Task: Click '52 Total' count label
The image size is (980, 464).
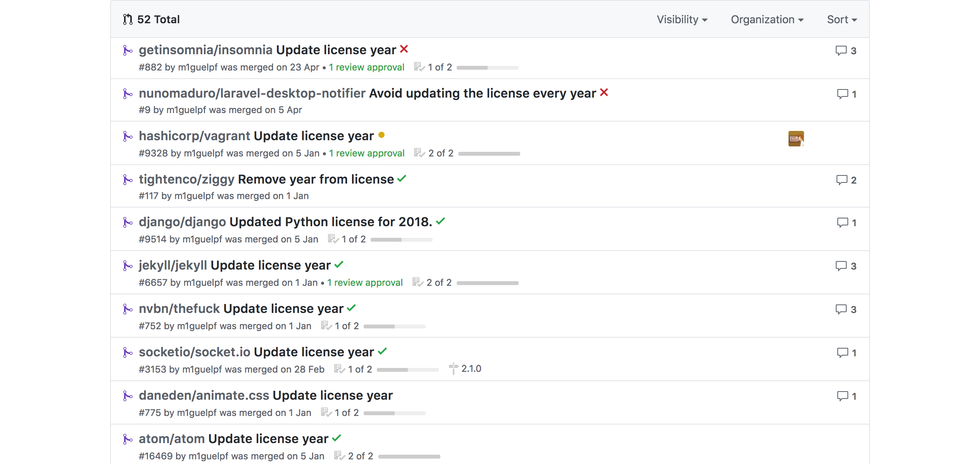Action: [159, 19]
